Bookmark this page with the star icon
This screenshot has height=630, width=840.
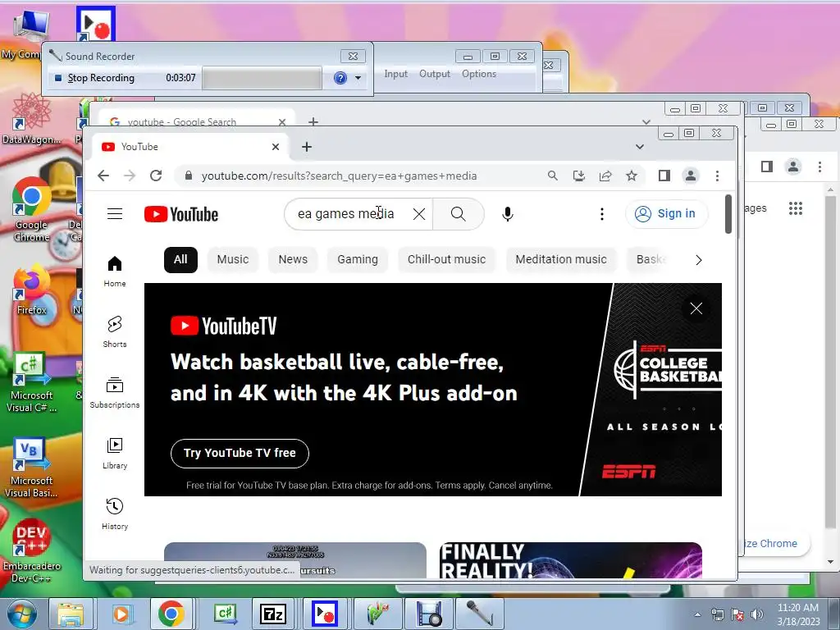tap(632, 176)
